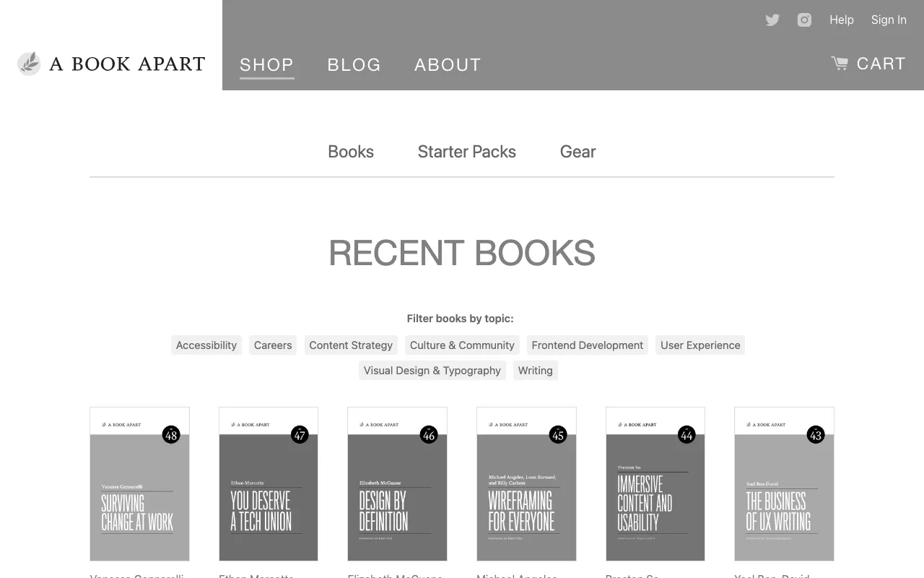Open Immersive Content and Usability cover

pos(655,484)
